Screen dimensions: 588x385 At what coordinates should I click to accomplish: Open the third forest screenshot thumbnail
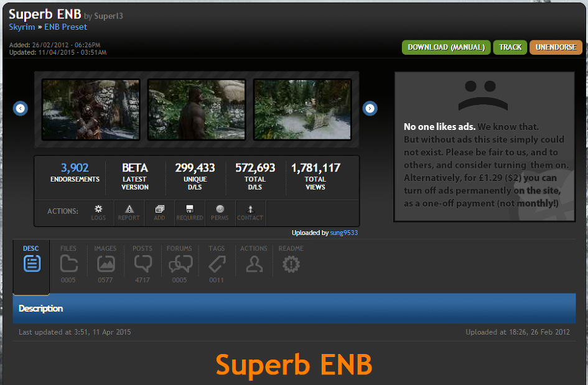302,109
